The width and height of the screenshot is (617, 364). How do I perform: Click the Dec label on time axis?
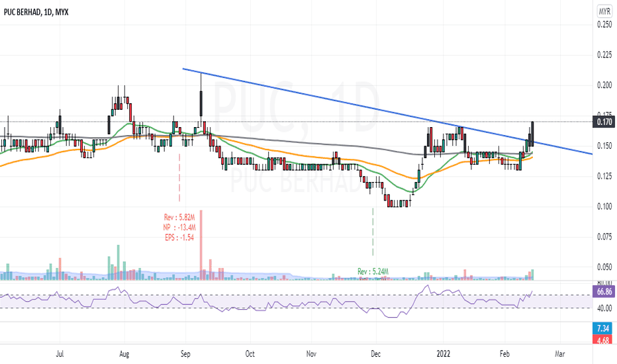pos(376,354)
